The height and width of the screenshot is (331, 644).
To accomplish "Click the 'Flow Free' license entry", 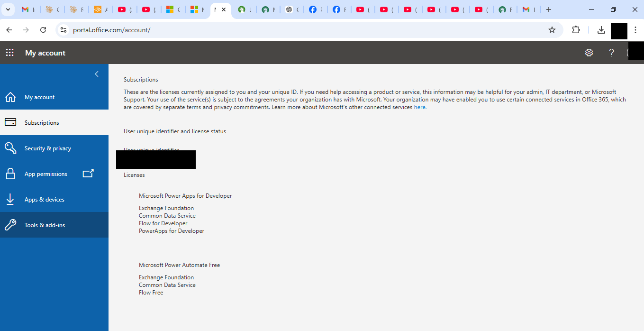I will [x=151, y=293].
